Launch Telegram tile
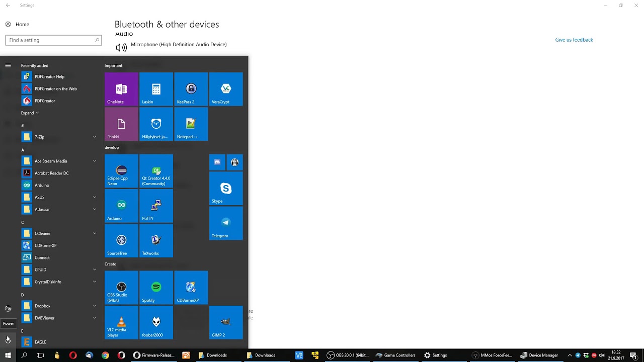This screenshot has width=644, height=362. click(226, 223)
